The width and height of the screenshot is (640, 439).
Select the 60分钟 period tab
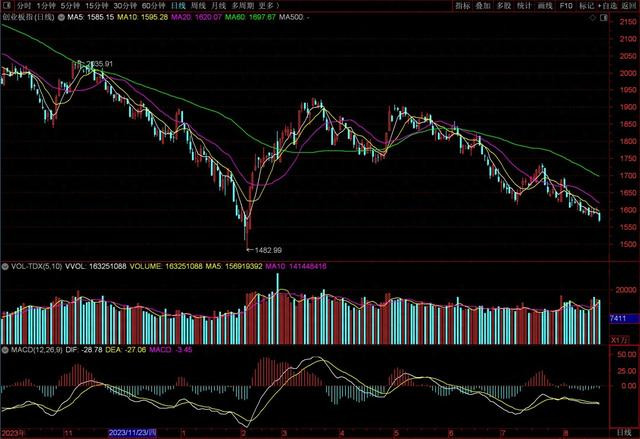(153, 6)
